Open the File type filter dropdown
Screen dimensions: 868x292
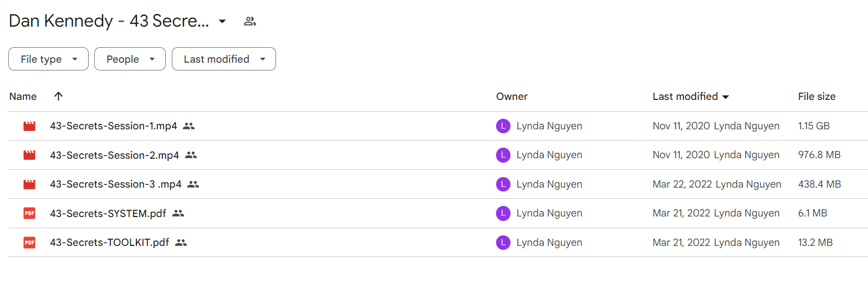(48, 59)
